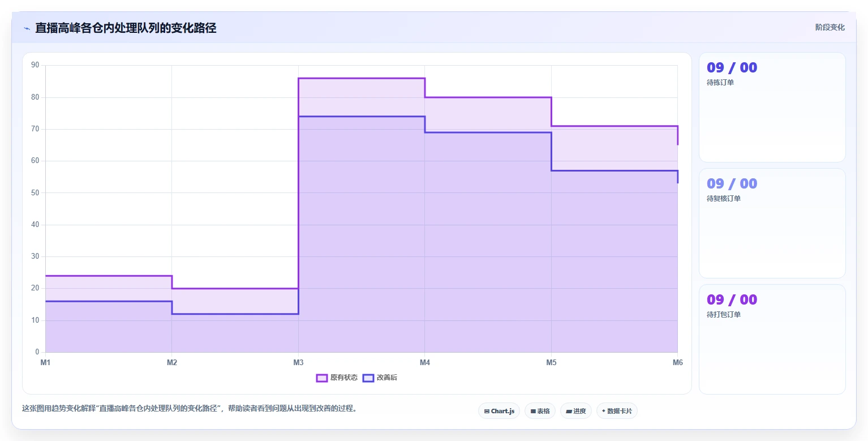Click the lightning icon beside the title

pos(27,28)
